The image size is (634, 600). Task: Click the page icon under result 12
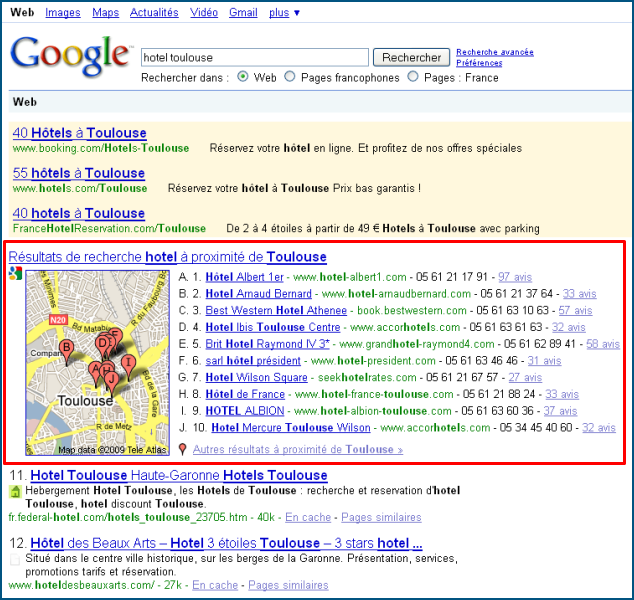(15, 560)
